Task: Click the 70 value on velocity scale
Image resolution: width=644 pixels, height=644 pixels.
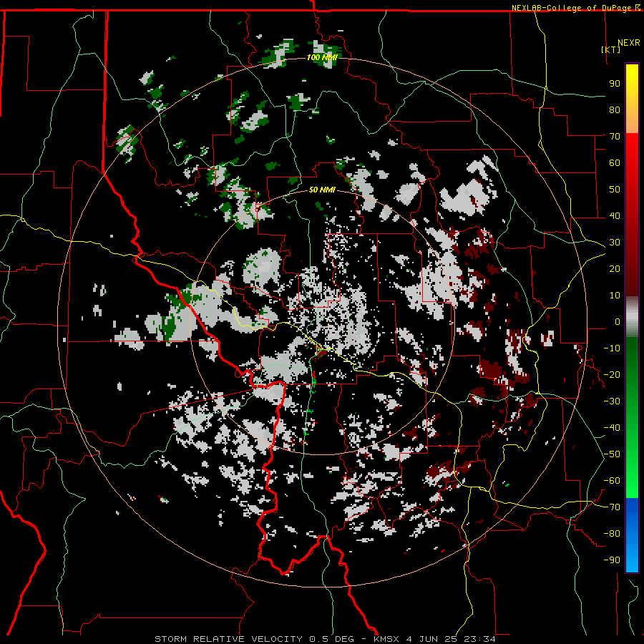Action: 615,137
